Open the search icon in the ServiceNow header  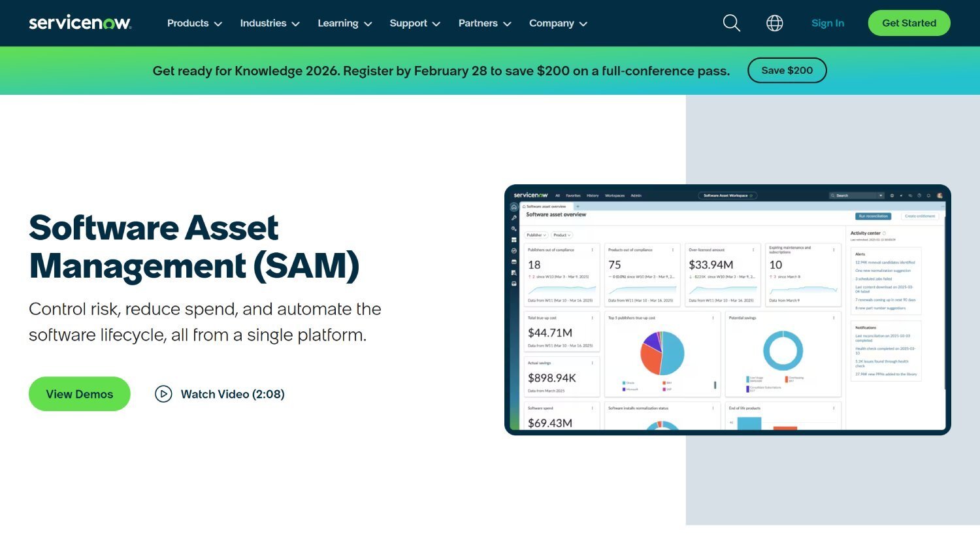[731, 23]
